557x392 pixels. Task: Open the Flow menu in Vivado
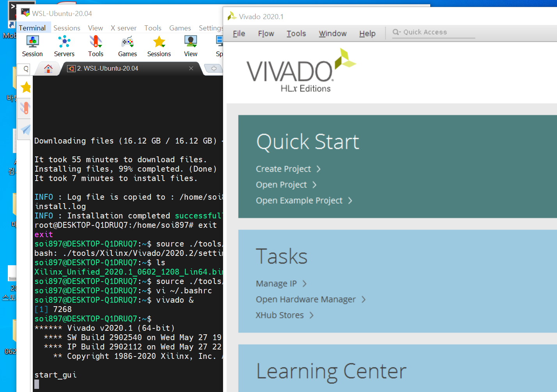point(266,34)
